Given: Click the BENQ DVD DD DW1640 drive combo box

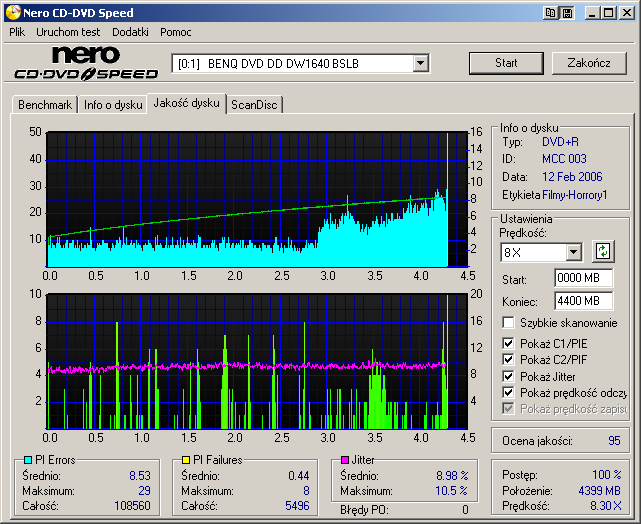Looking at the screenshot, I should click(x=300, y=63).
